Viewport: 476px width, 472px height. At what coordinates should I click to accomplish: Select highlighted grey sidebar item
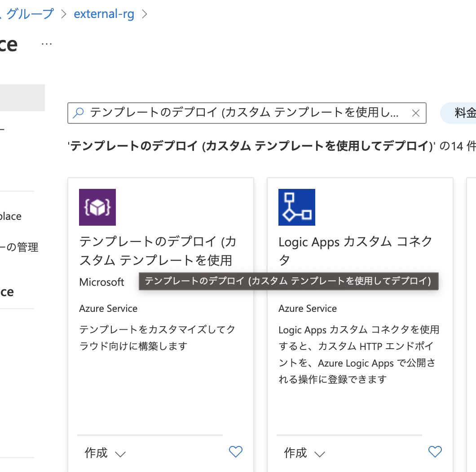pos(22,98)
